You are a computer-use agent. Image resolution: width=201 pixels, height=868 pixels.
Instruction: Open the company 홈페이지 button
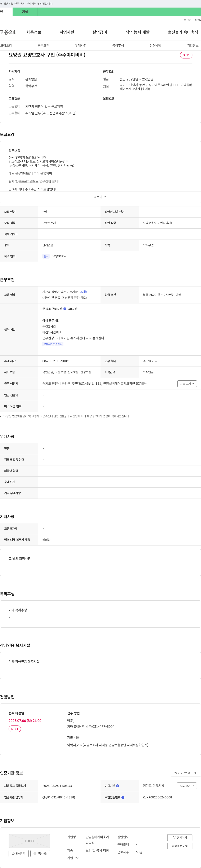[x=180, y=838]
